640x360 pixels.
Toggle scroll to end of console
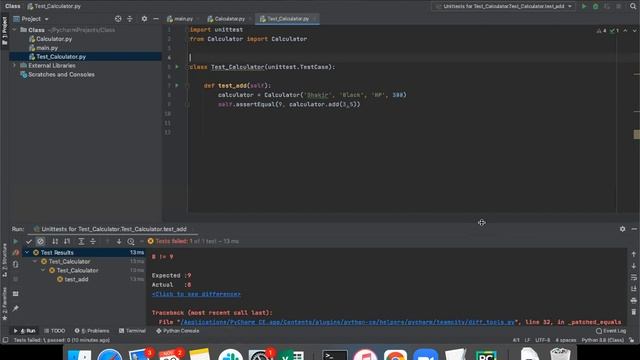pos(633,289)
